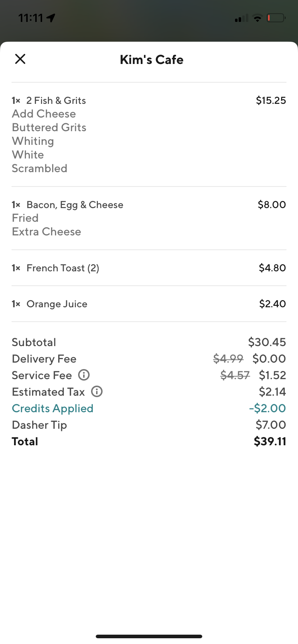
Task: Select the Bacon, Egg & Cheese item
Action: coord(75,205)
